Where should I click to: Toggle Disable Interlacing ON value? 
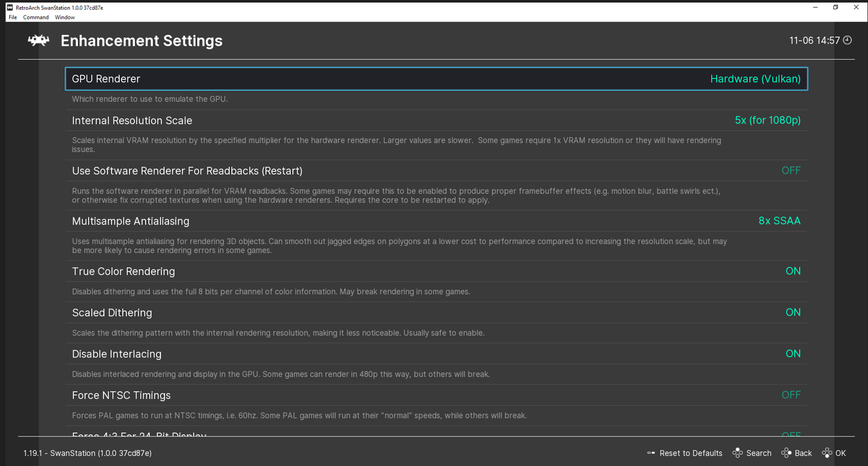793,353
